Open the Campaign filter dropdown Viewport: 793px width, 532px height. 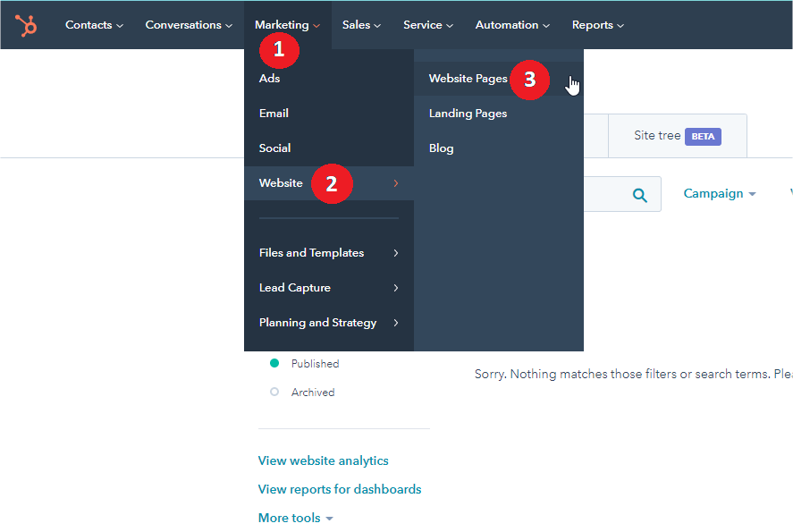pos(719,194)
